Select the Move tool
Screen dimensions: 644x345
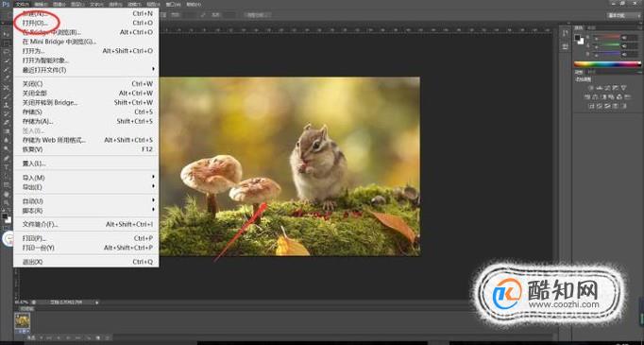pos(7,34)
